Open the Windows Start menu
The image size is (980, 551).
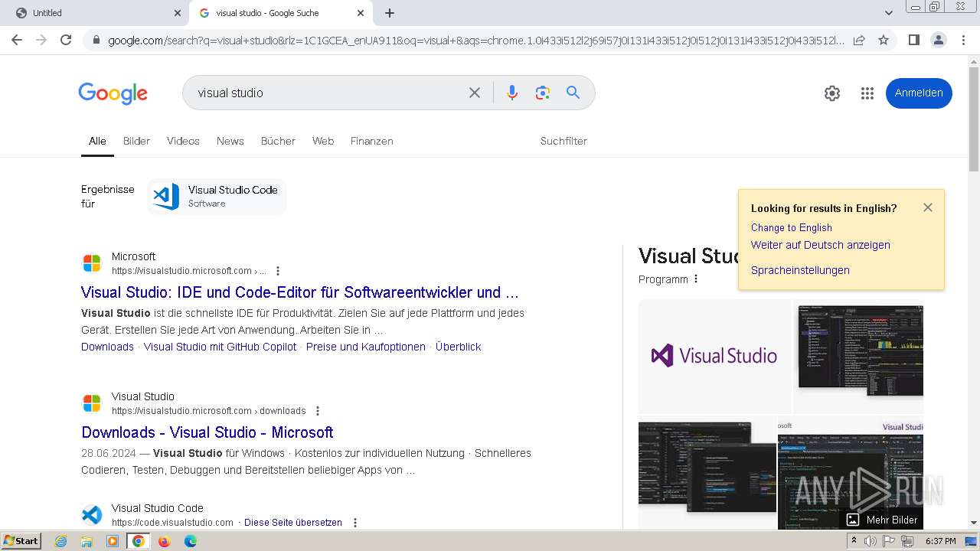click(21, 541)
